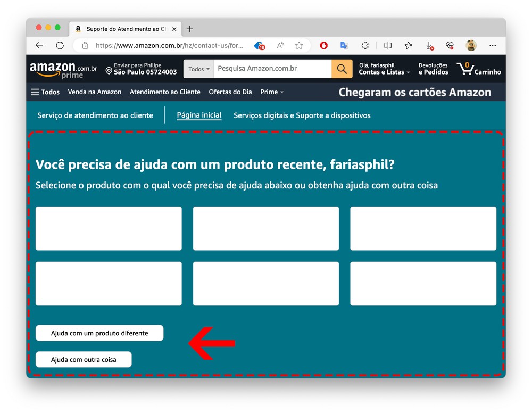The width and height of the screenshot is (532, 413).
Task: Open the Opera extension icon
Action: point(323,46)
